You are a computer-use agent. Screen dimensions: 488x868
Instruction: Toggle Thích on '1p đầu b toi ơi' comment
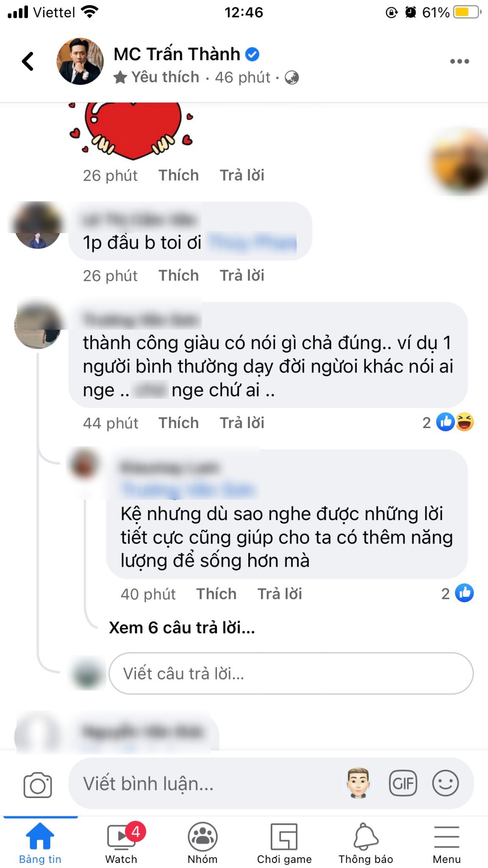pyautogui.click(x=179, y=275)
